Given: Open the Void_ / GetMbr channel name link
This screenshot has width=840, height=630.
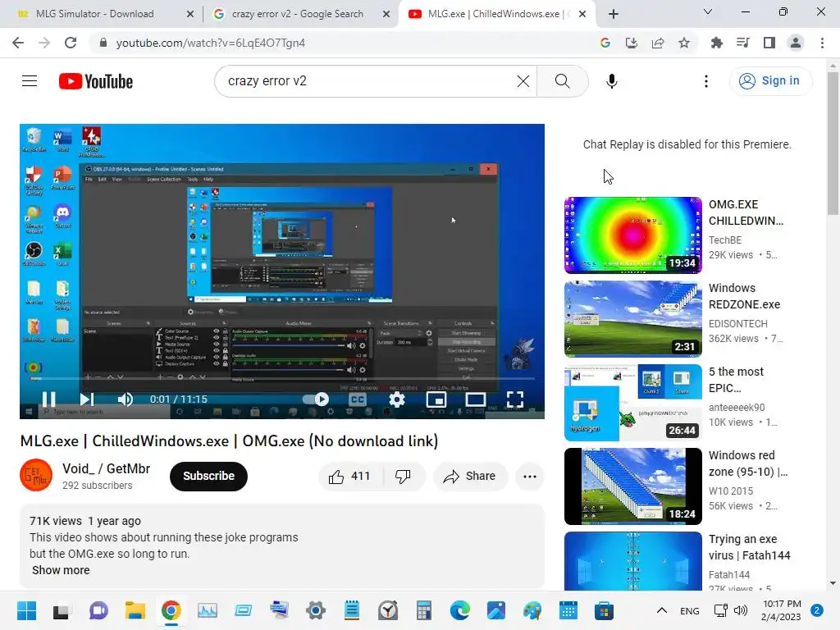Looking at the screenshot, I should pos(106,468).
